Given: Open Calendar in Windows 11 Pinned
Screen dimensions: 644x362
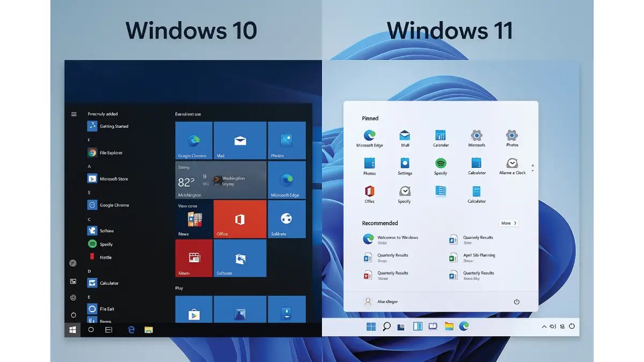Looking at the screenshot, I should [x=441, y=138].
